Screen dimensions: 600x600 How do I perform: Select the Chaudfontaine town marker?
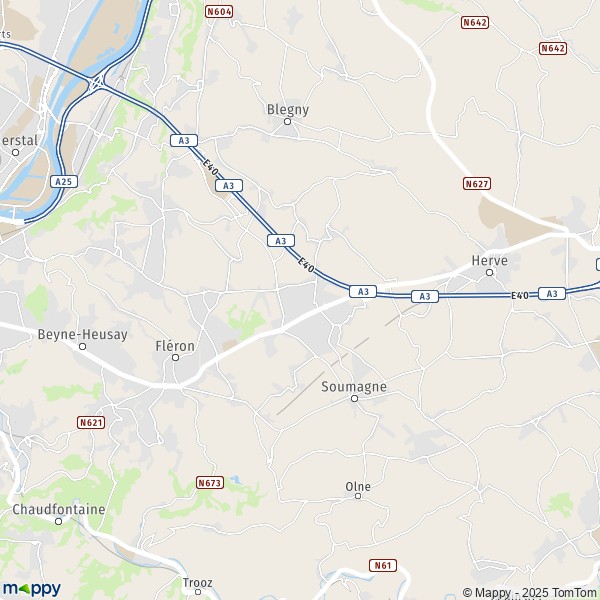pos(59,521)
